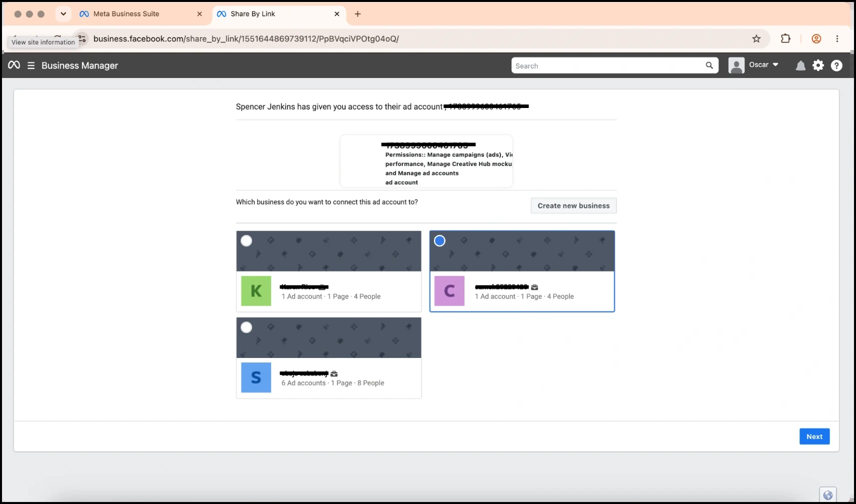Click the browser address bar URL
The width and height of the screenshot is (856, 504).
[x=246, y=38]
